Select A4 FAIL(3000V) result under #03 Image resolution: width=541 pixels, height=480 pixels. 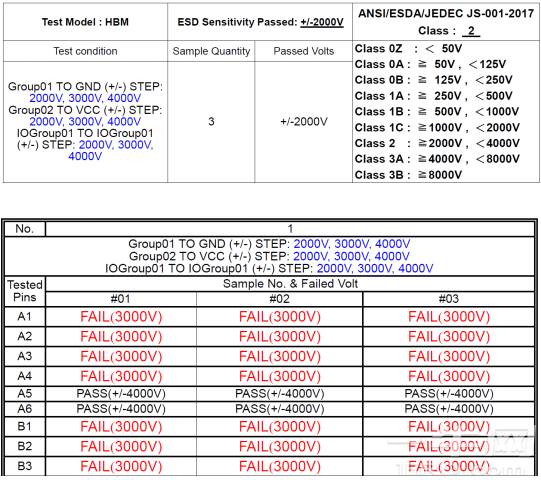[x=449, y=376]
